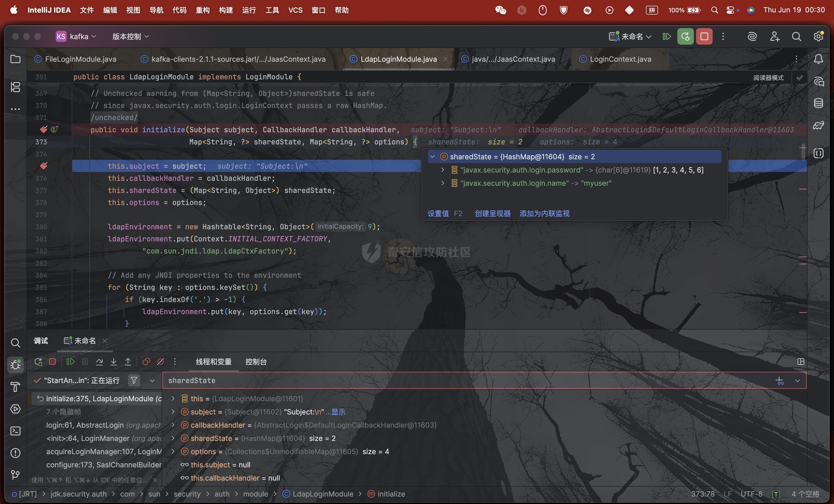Screen dimensions: 834x504
Task: Toggle Mute Breakpoints in the debug toolbar
Action: pyautogui.click(x=161, y=362)
